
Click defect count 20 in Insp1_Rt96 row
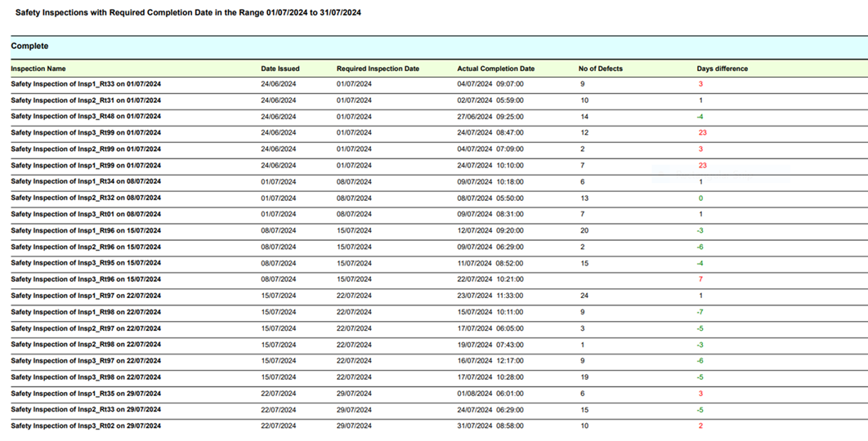tap(584, 230)
